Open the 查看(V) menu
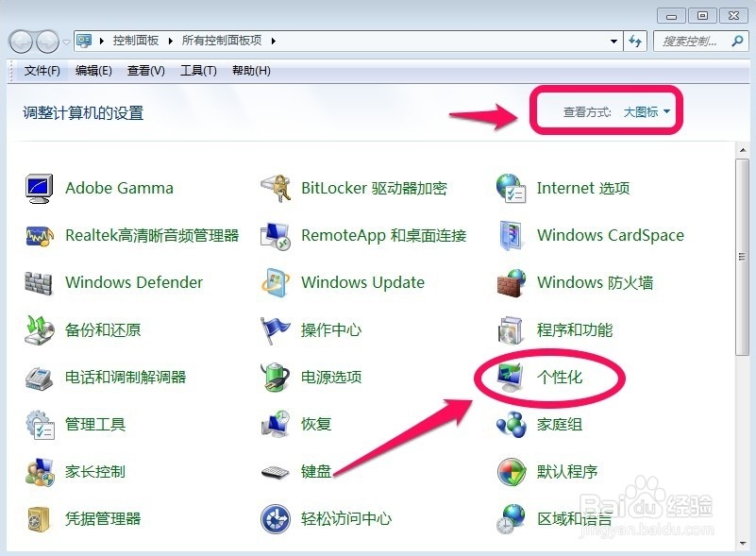Viewport: 756px width, 556px height. coord(144,70)
